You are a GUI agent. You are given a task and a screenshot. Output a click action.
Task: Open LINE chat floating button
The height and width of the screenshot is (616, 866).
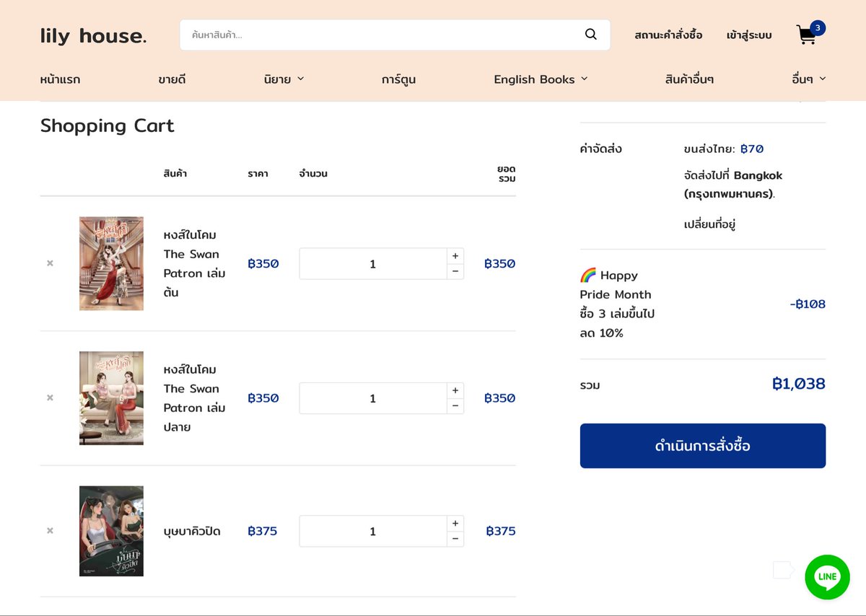pos(827,576)
